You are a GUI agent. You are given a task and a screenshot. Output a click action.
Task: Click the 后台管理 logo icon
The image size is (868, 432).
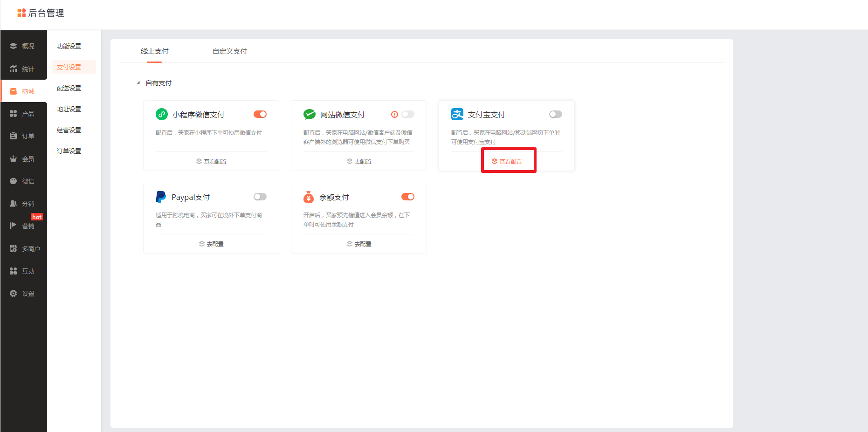(x=21, y=13)
